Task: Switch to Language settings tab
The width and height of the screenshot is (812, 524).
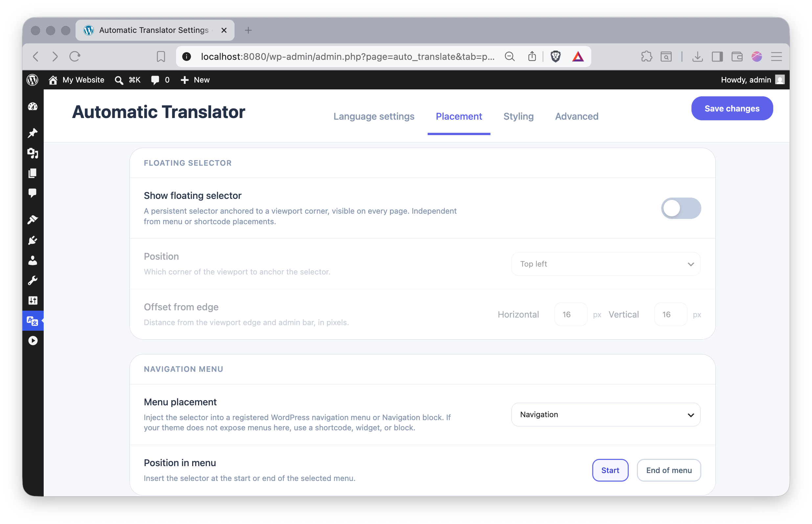Action: coord(374,116)
